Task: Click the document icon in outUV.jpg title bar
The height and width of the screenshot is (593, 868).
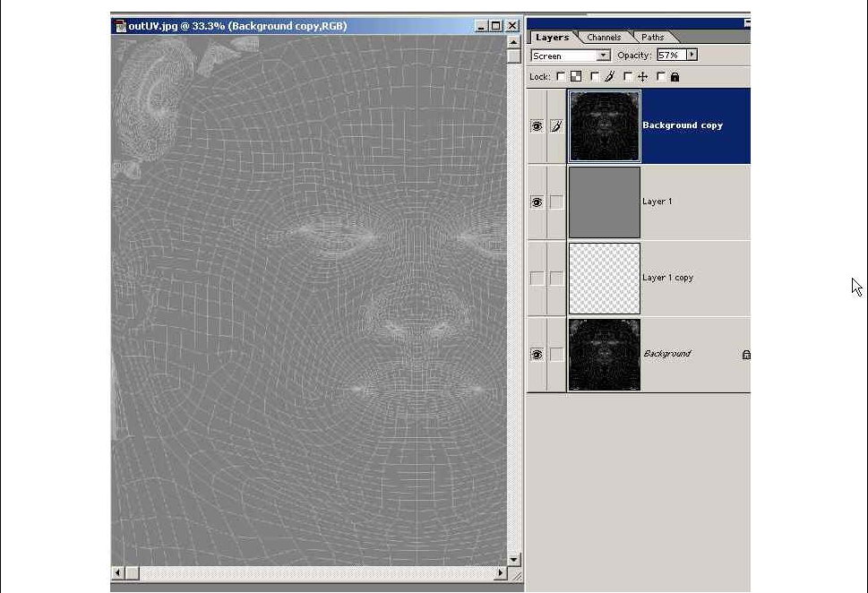Action: [120, 26]
